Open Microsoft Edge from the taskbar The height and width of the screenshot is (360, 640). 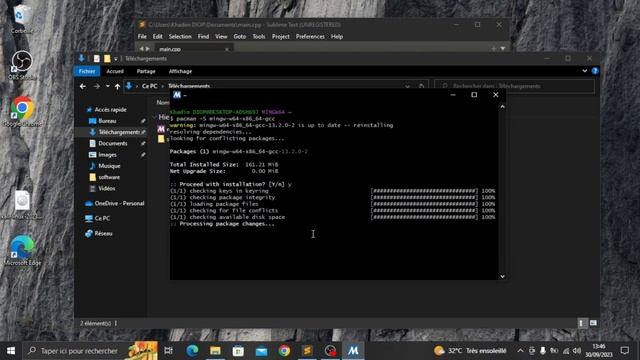pyautogui.click(x=192, y=351)
